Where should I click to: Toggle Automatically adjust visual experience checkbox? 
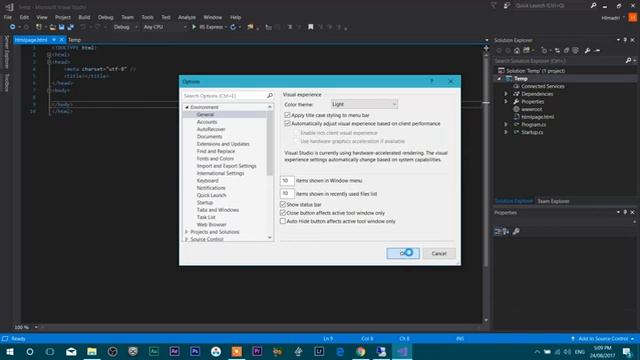click(287, 123)
